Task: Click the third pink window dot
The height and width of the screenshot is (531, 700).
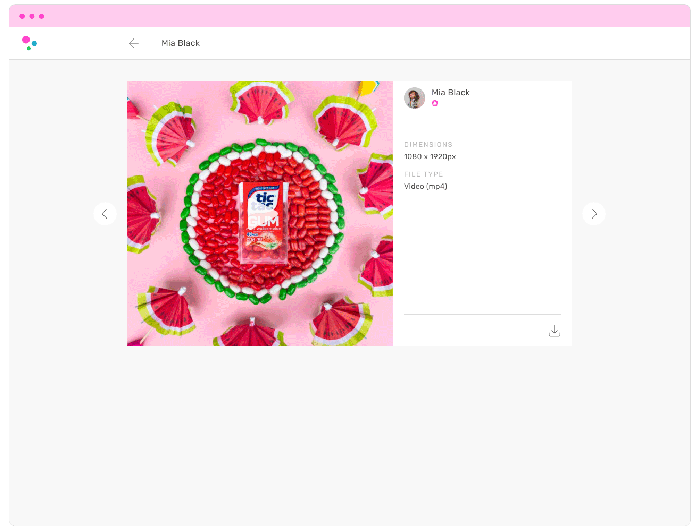Action: pyautogui.click(x=42, y=16)
